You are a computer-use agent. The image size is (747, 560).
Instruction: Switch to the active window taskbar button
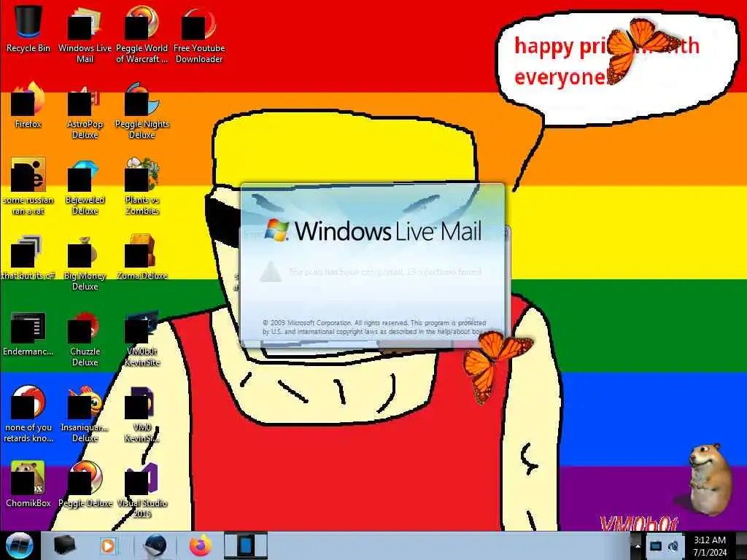246,545
